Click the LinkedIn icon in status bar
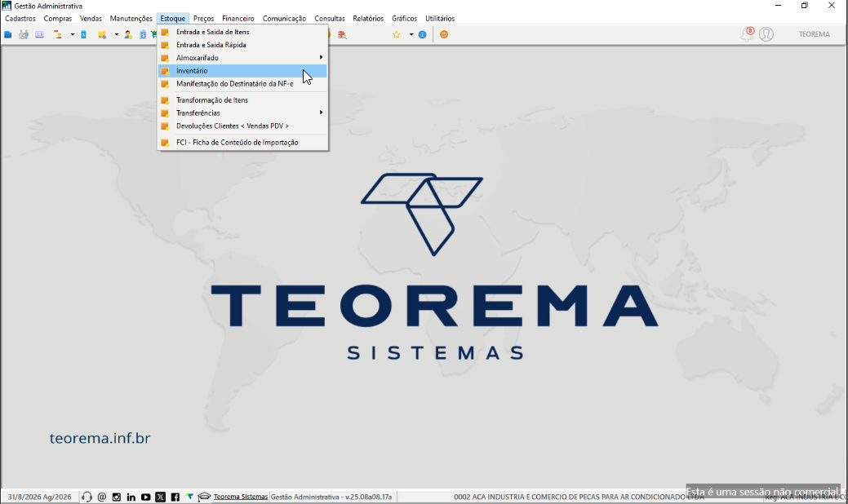The image size is (848, 504). pos(131,497)
